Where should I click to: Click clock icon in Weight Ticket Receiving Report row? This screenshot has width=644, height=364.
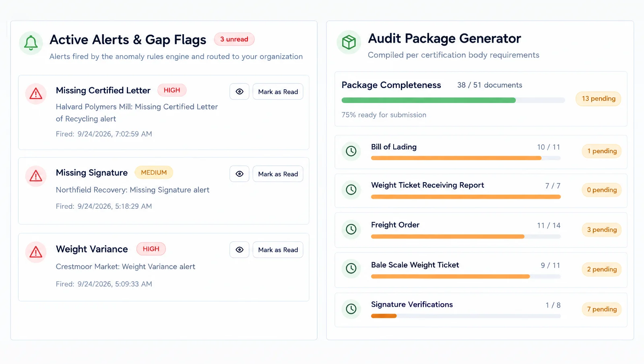tap(351, 190)
